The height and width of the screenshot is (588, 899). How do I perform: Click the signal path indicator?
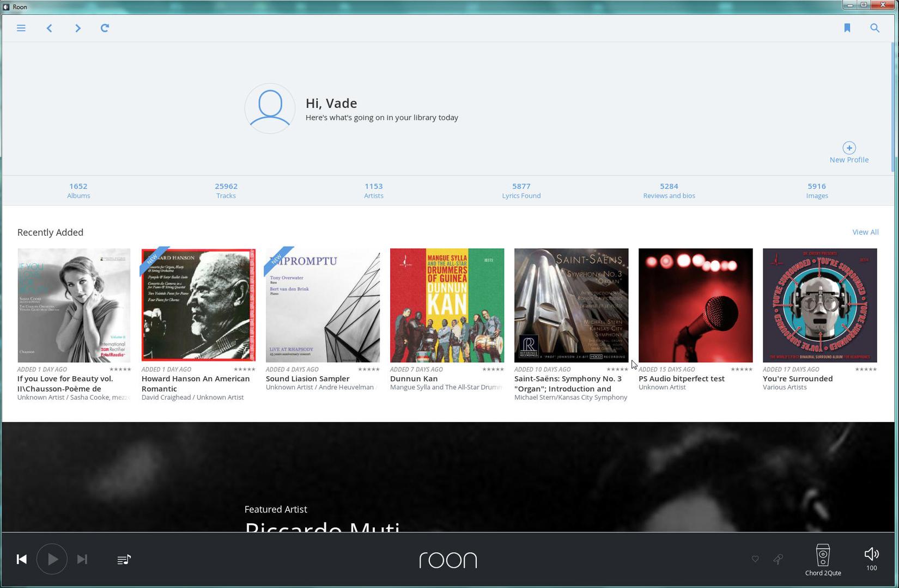777,559
